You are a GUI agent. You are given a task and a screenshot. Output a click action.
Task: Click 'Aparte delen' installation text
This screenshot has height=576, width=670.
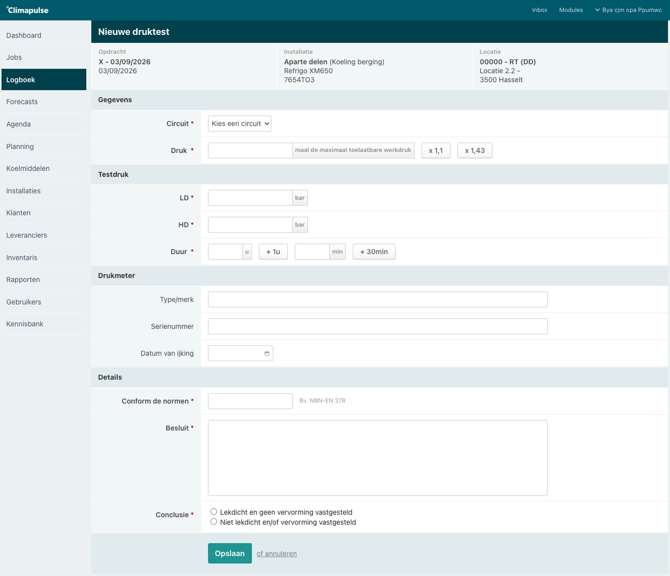point(306,62)
